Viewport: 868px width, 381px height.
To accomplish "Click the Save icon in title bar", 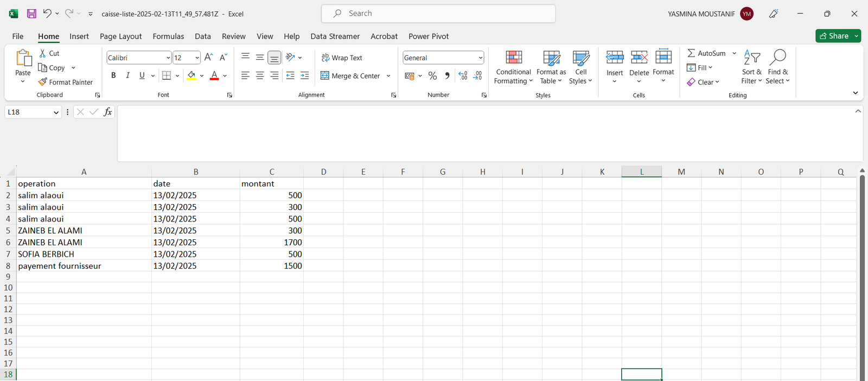I will (31, 14).
